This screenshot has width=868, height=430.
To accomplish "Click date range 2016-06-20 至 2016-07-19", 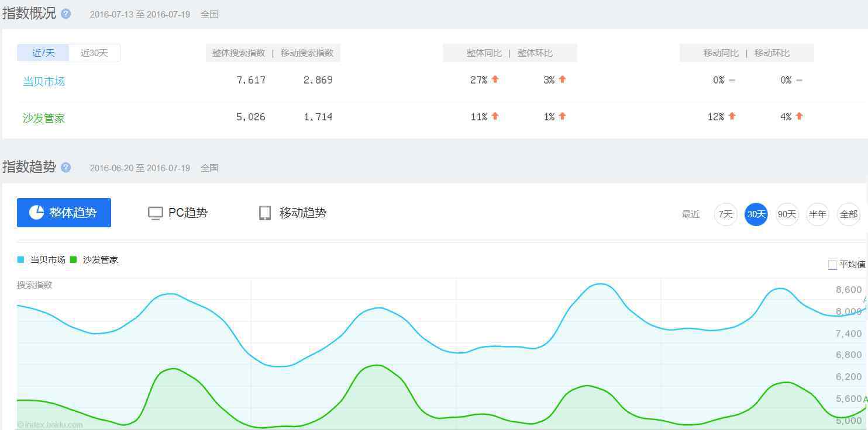I will (140, 168).
